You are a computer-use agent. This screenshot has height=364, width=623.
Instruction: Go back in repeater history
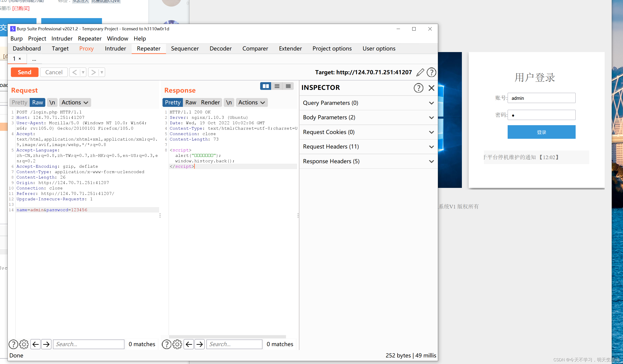coord(74,72)
